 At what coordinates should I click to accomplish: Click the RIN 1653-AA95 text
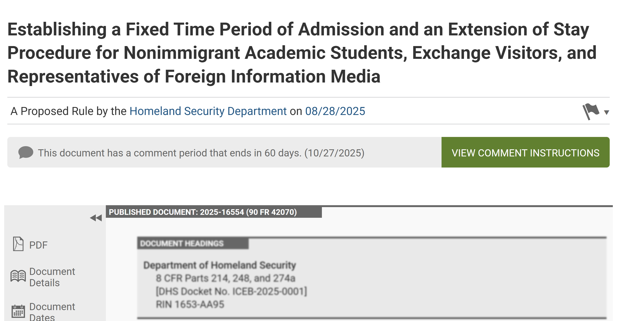(x=190, y=304)
